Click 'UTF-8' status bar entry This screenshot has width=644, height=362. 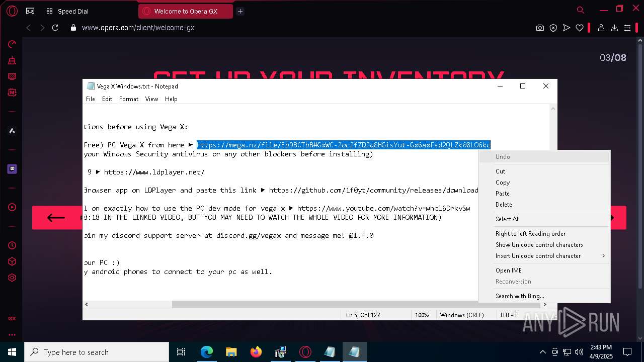(x=509, y=315)
